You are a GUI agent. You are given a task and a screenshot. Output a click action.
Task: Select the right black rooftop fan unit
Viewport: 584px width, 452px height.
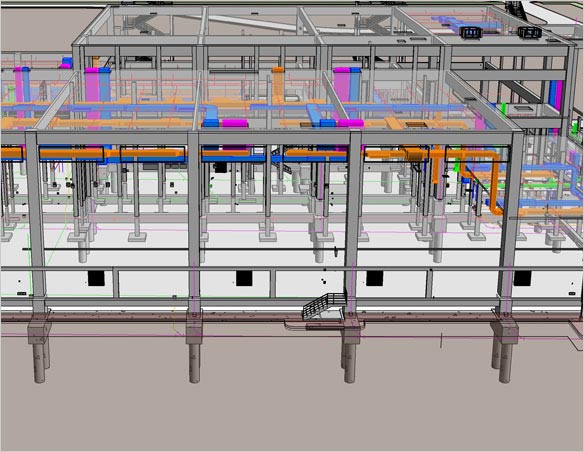pyautogui.click(x=529, y=32)
